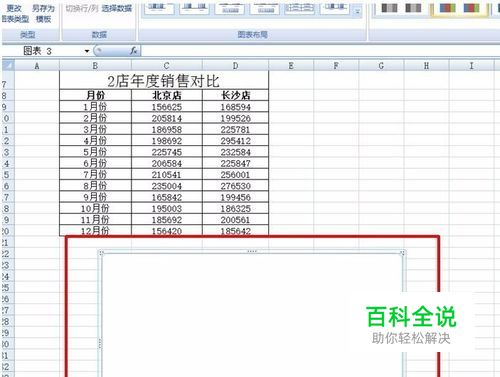The height and width of the screenshot is (377, 500).
Task: Pick the fourth chart layout thumbnail in 图表布局
Action: (x=265, y=9)
